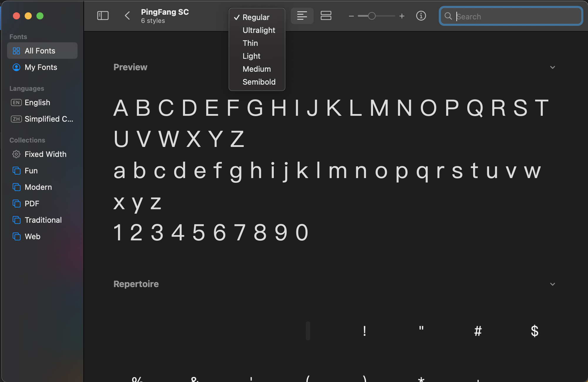Image resolution: width=588 pixels, height=382 pixels.
Task: Select Semibold from style dropdown
Action: coord(259,81)
